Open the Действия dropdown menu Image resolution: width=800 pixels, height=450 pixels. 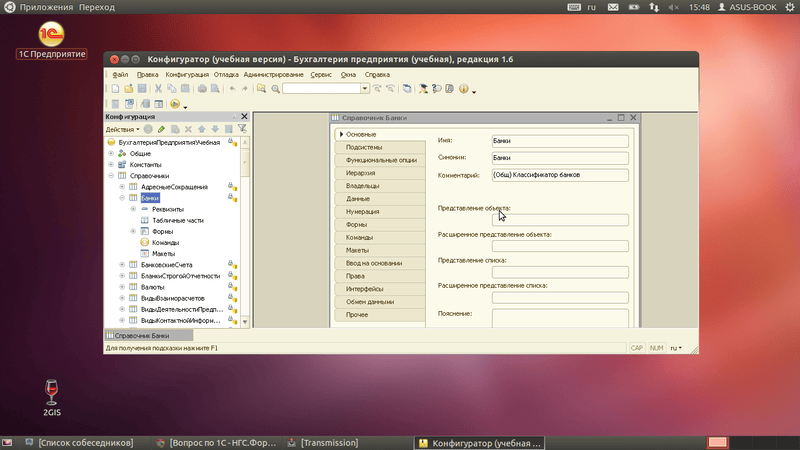point(122,129)
